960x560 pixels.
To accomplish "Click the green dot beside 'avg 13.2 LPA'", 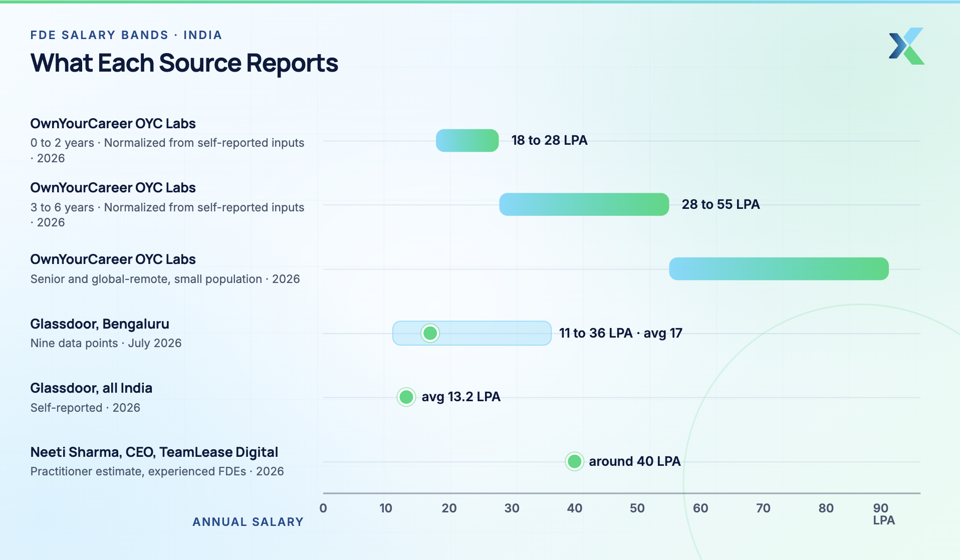I will pyautogui.click(x=406, y=397).
